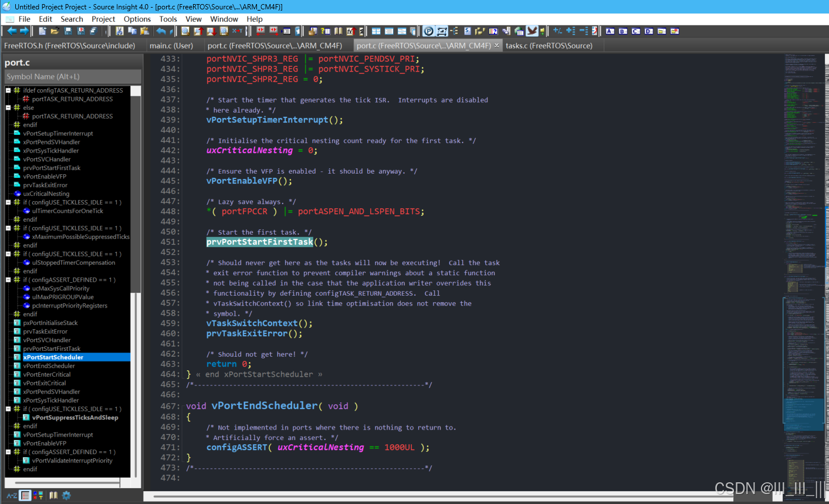
Task: Switch to main.c (User) tab
Action: point(171,45)
